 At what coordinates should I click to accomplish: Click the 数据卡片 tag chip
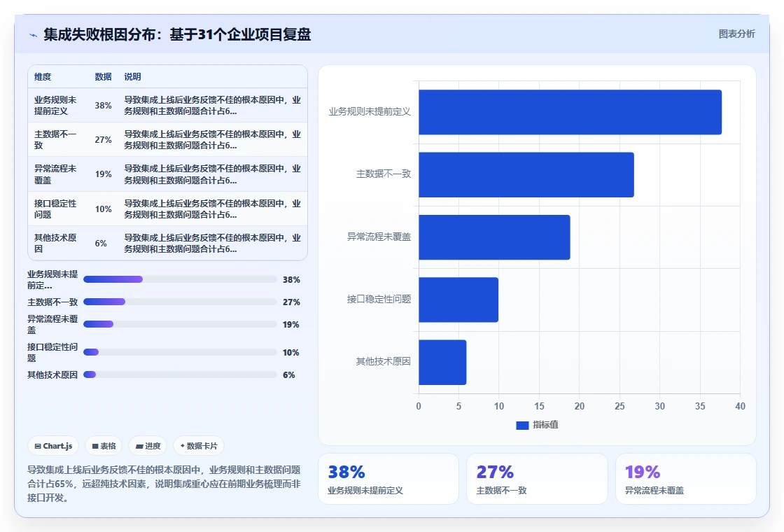[x=199, y=446]
